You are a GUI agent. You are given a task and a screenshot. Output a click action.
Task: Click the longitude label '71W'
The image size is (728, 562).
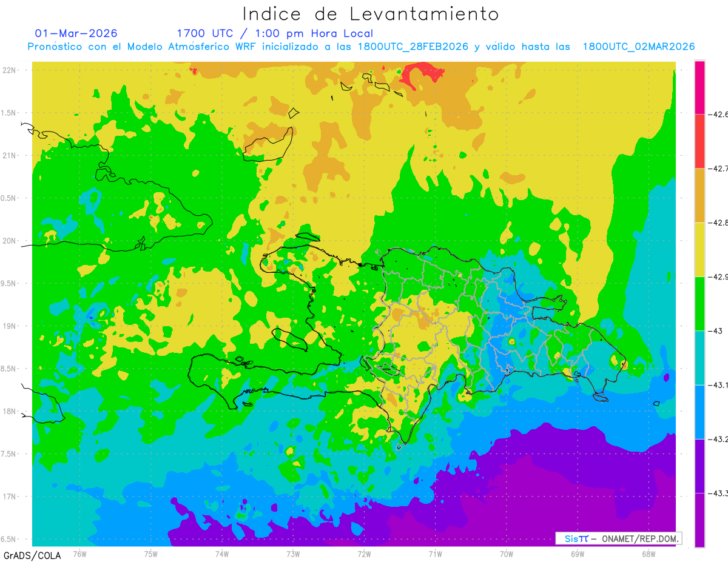tap(435, 554)
